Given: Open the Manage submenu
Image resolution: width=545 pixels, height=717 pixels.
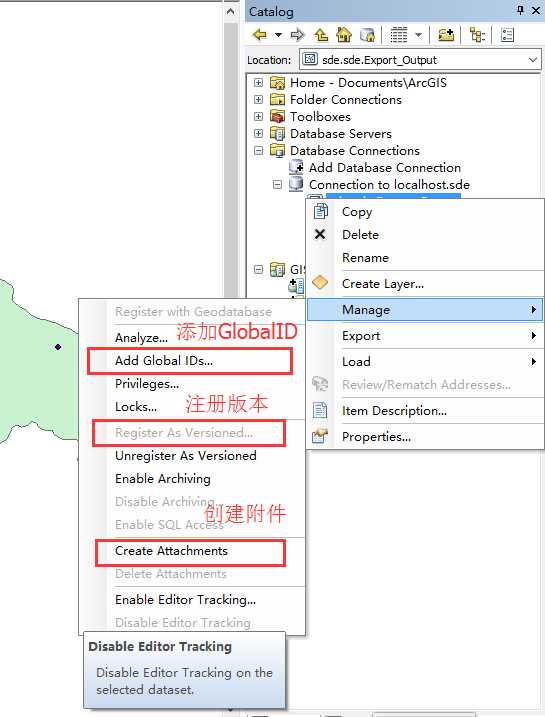Looking at the screenshot, I should (425, 310).
